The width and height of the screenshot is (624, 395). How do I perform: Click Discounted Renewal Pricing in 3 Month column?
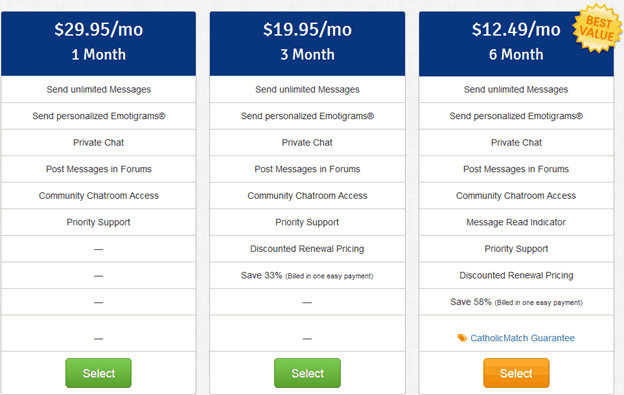(x=307, y=249)
